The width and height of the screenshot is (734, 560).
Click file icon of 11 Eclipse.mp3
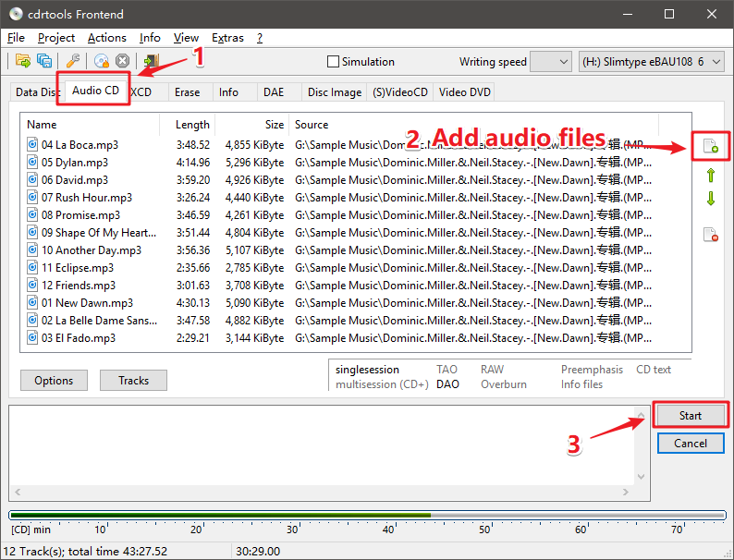(32, 268)
